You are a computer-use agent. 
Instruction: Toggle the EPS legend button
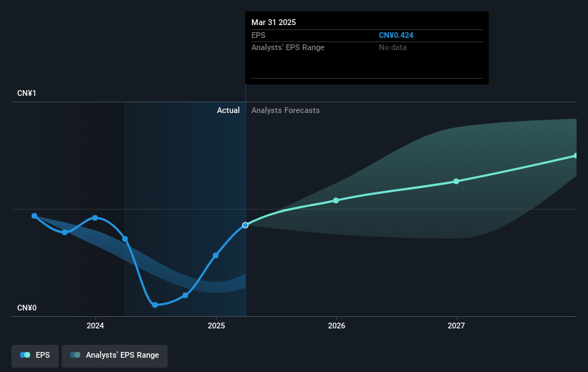coord(35,356)
